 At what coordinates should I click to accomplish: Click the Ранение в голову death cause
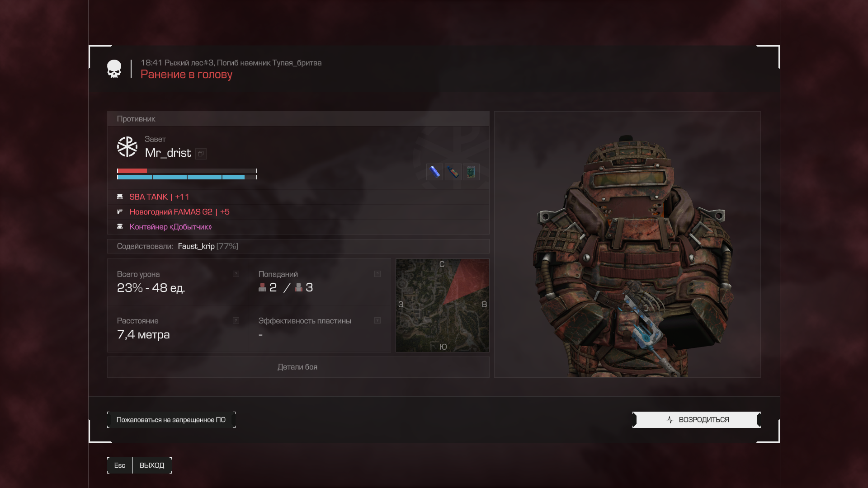186,75
